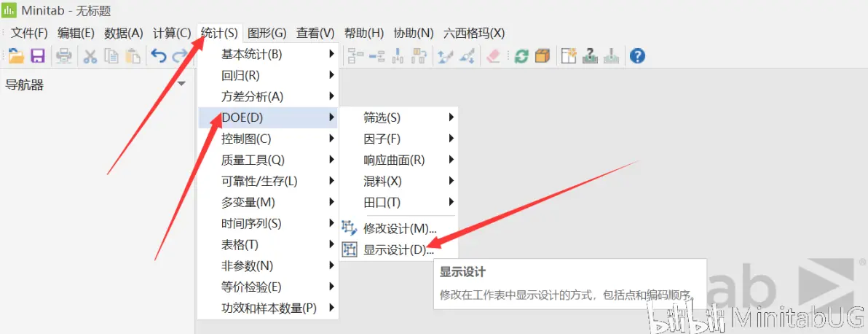Expand the 基本统计(B) submenu
The image size is (868, 334).
267,54
